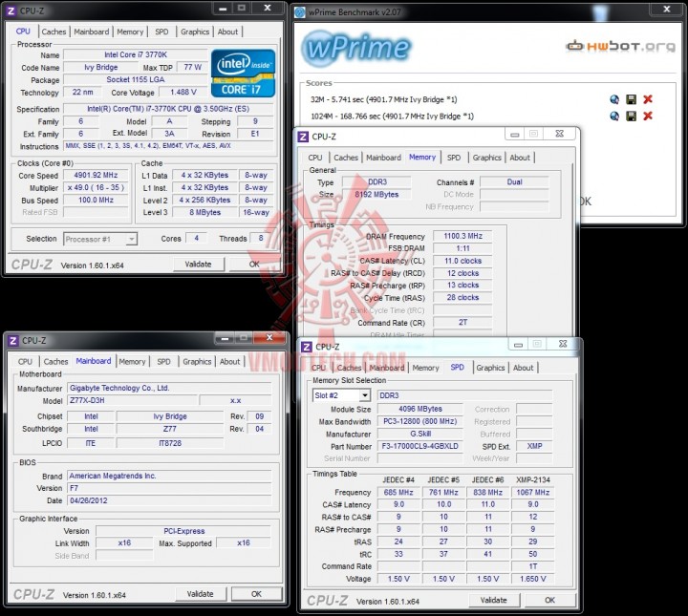The image size is (688, 616).
Task: Click the BIOS Date 04/26/2012 field
Action: [x=169, y=500]
